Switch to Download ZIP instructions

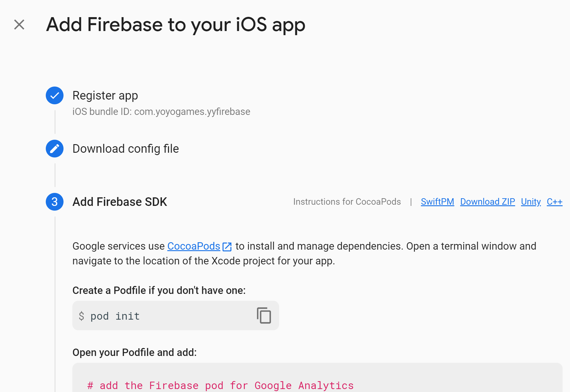pyautogui.click(x=488, y=202)
